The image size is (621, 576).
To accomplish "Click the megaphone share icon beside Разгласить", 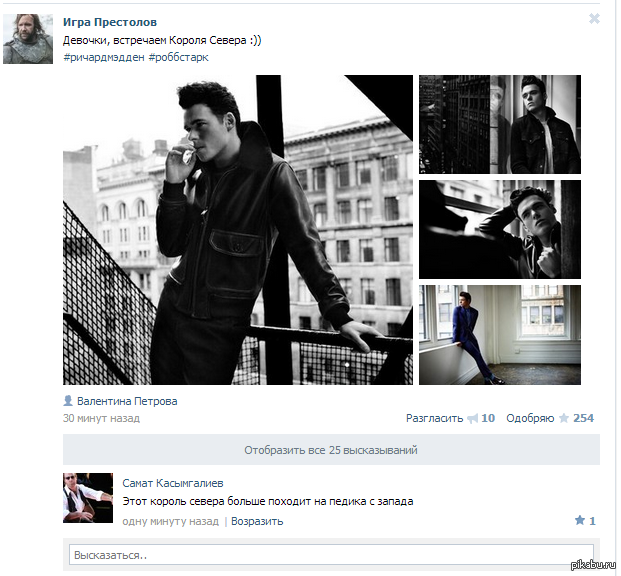I will pos(472,419).
